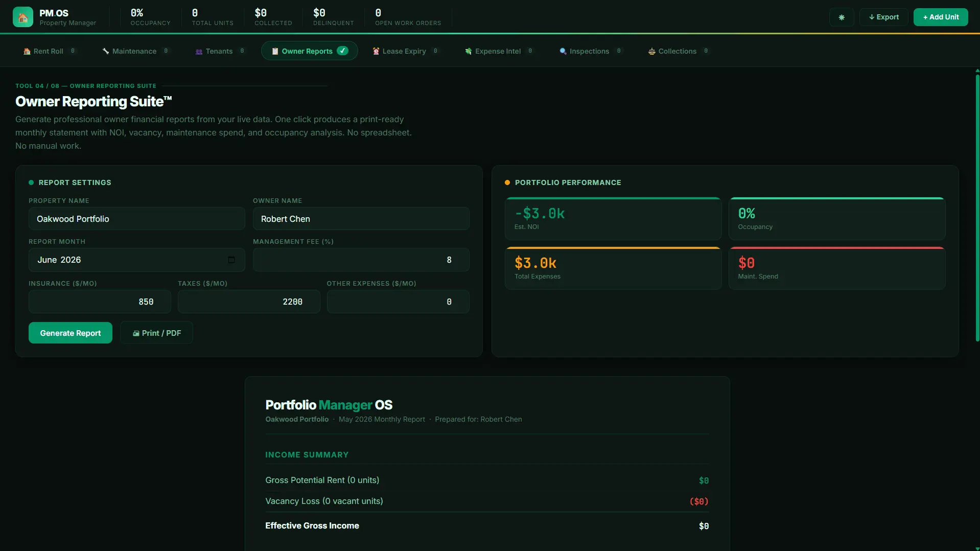Click the Taxes monthly amount field

click(249, 302)
